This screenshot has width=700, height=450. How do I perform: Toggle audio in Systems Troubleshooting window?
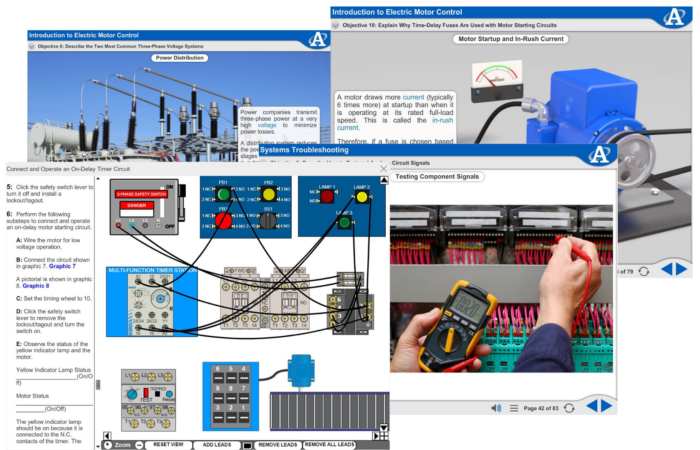tap(496, 408)
